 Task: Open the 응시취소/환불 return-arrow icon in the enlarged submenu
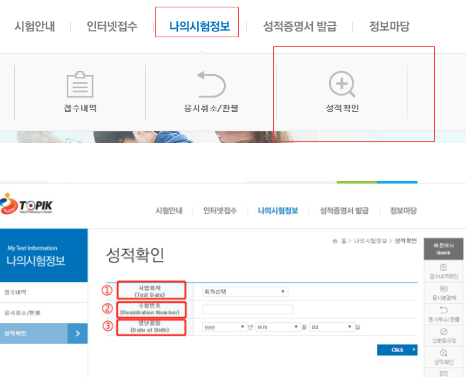pyautogui.click(x=211, y=84)
